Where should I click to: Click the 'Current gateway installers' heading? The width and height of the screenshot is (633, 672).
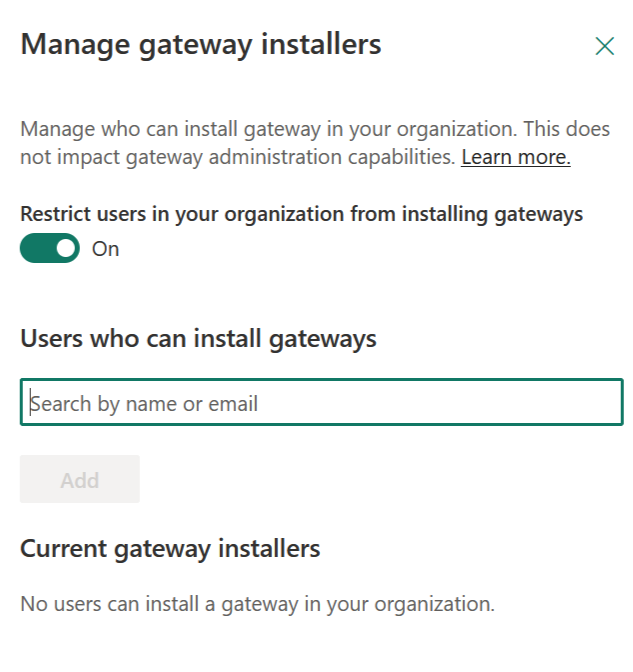170,548
